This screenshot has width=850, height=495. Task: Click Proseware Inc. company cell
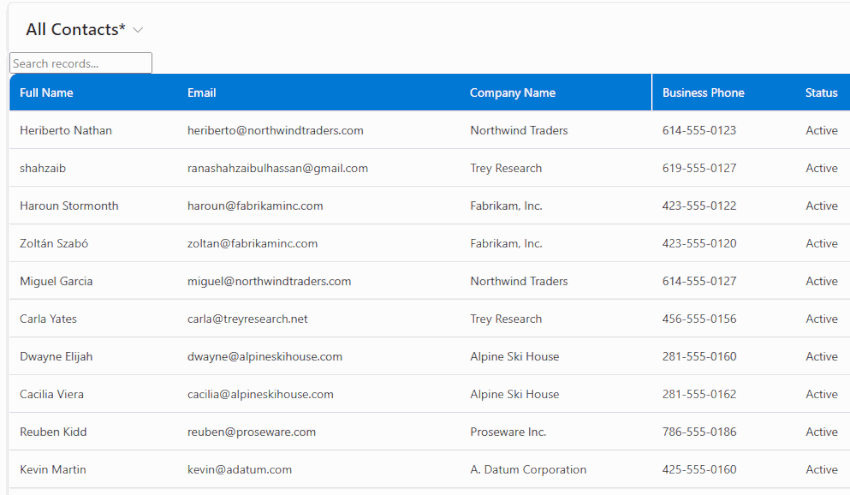pos(508,432)
